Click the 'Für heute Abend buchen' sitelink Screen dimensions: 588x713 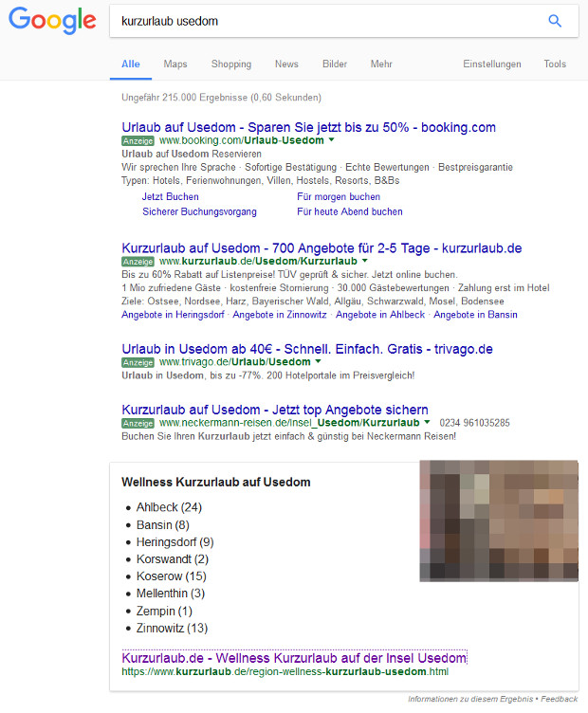tap(349, 211)
